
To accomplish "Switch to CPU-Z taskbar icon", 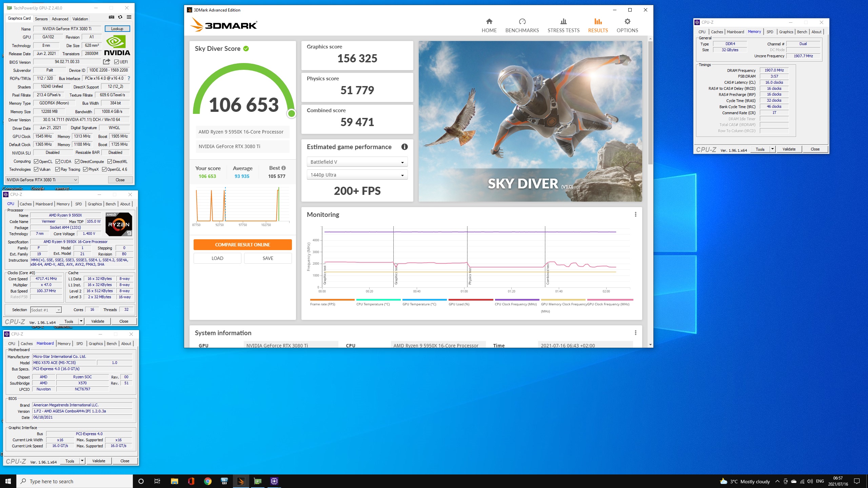I will tap(274, 481).
